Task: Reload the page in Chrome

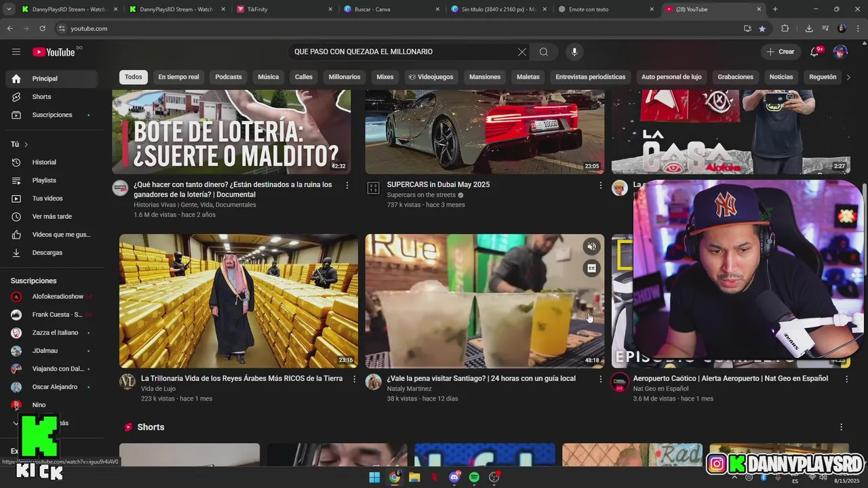Action: 42,28
